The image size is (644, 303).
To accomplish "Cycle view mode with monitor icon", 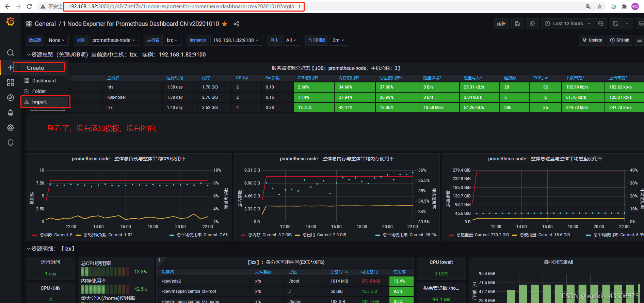I will (641, 23).
